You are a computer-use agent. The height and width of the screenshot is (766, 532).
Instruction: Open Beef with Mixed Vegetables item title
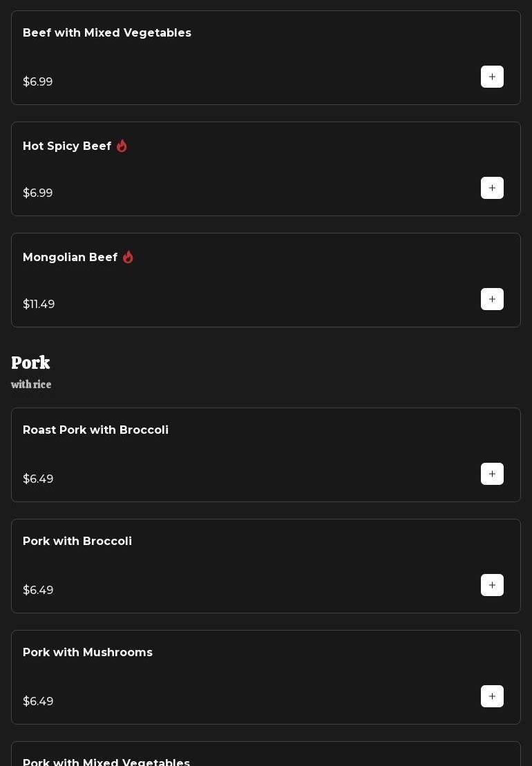click(x=107, y=33)
